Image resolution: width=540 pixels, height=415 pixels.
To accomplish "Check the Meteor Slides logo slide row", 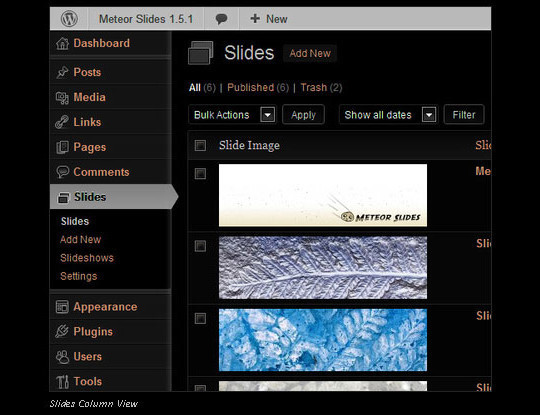I will click(200, 173).
